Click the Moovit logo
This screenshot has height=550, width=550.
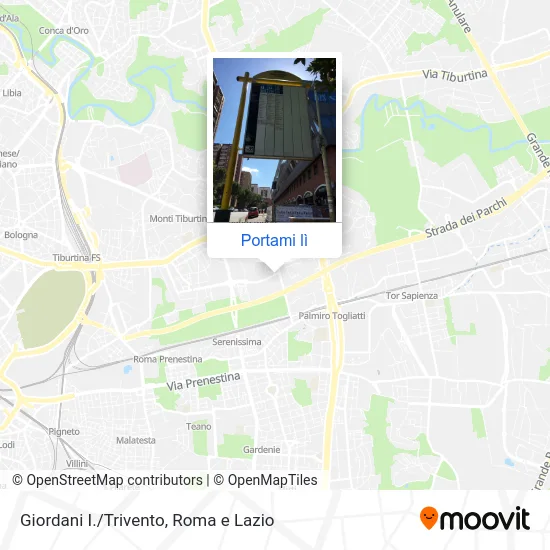475,518
